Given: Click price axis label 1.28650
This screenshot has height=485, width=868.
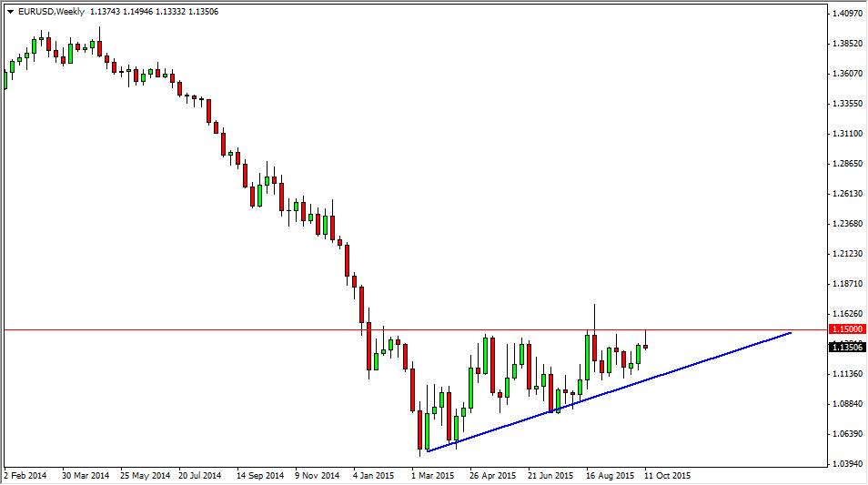Looking at the screenshot, I should 847,163.
